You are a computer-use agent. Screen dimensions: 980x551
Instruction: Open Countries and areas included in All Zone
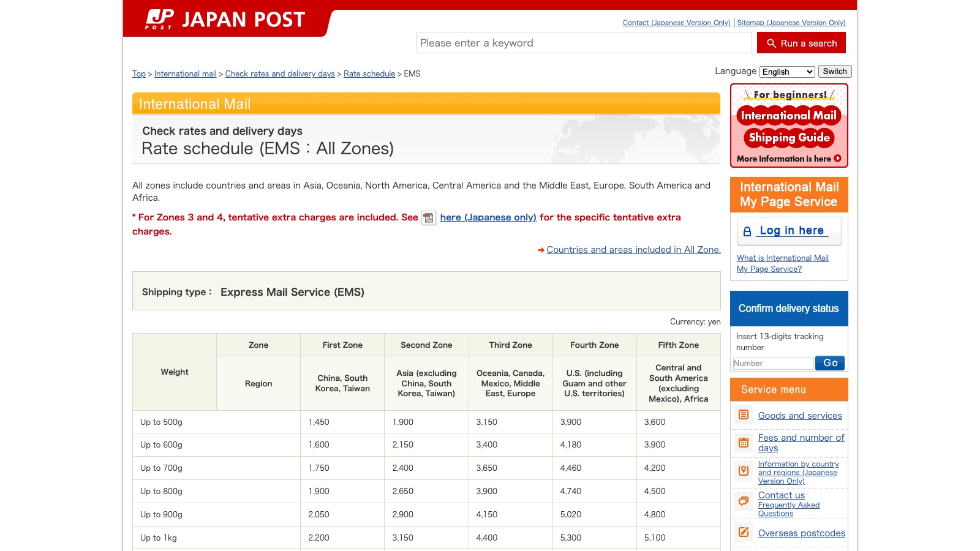(633, 250)
